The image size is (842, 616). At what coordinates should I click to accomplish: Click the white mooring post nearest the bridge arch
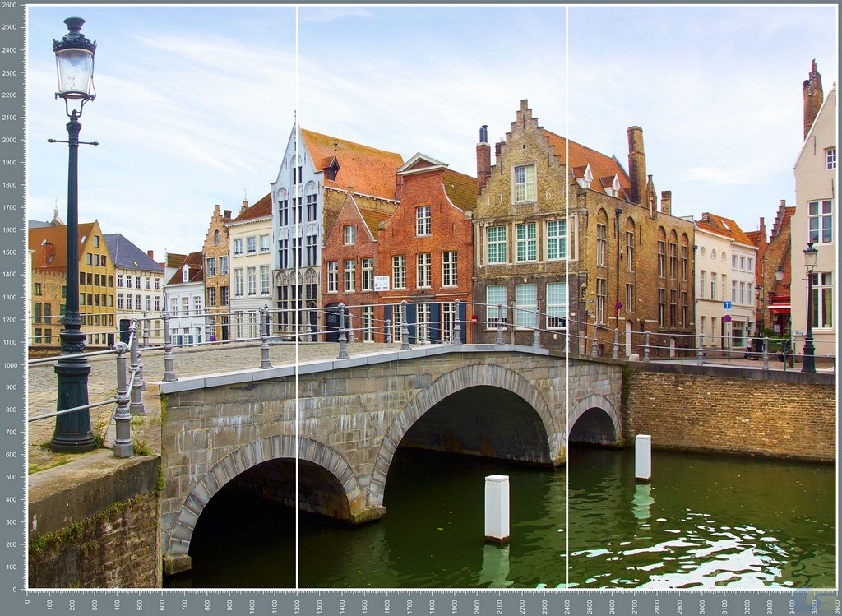[496, 507]
